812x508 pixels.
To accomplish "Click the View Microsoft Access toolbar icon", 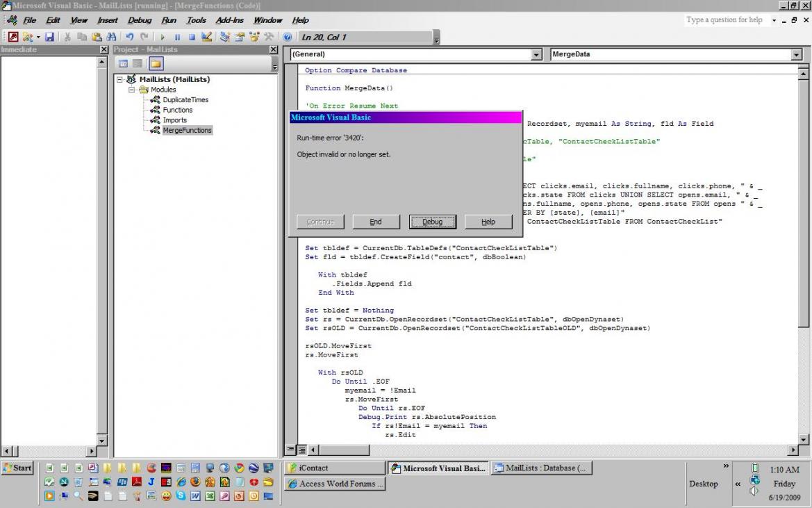I will point(13,37).
